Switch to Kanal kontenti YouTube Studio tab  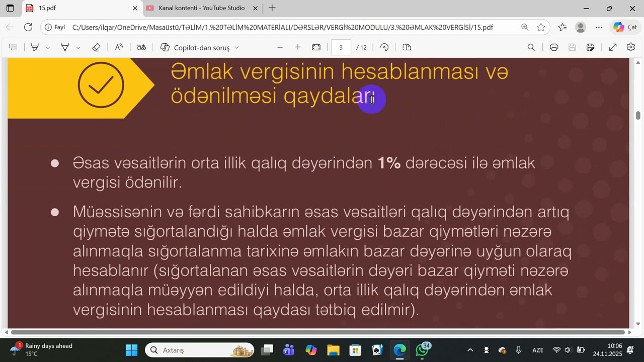[x=202, y=9]
